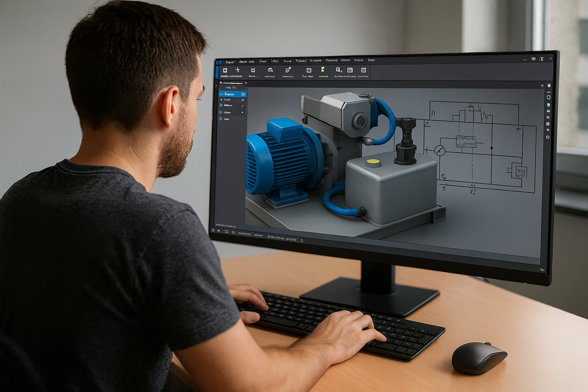Toggle visibility icon on second tree row
The image size is (588, 392).
243,100
